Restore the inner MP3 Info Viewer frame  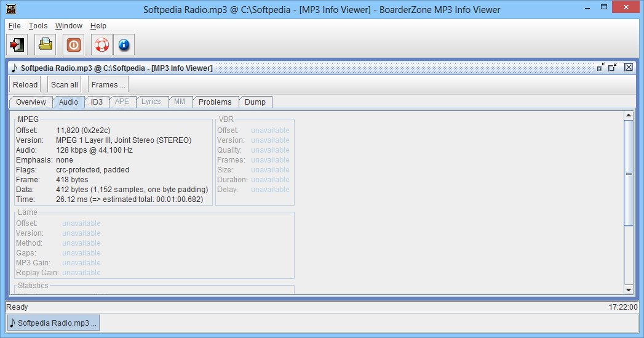click(613, 67)
